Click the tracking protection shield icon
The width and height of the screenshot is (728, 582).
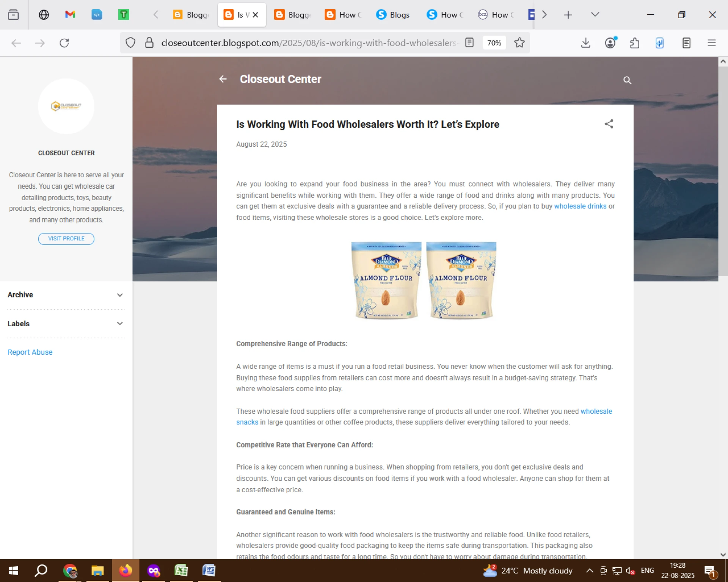[130, 43]
